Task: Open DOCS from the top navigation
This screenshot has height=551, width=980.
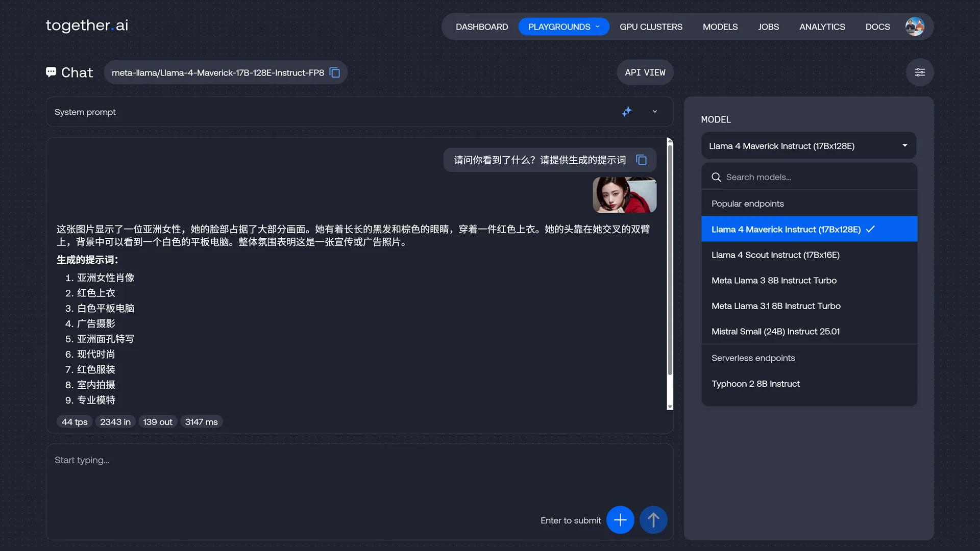Action: pos(877,27)
